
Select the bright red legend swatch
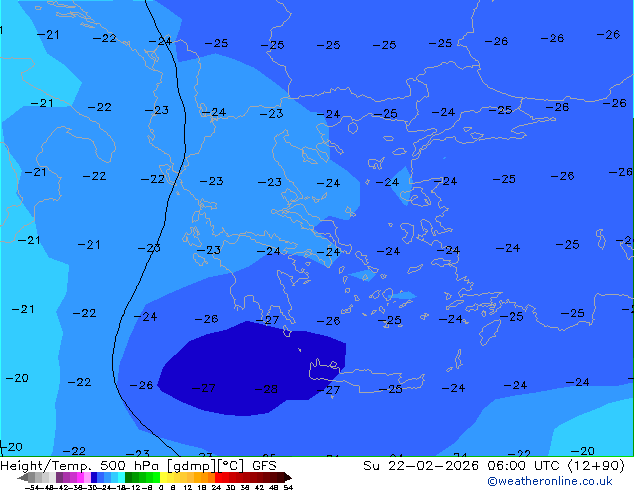(218, 477)
